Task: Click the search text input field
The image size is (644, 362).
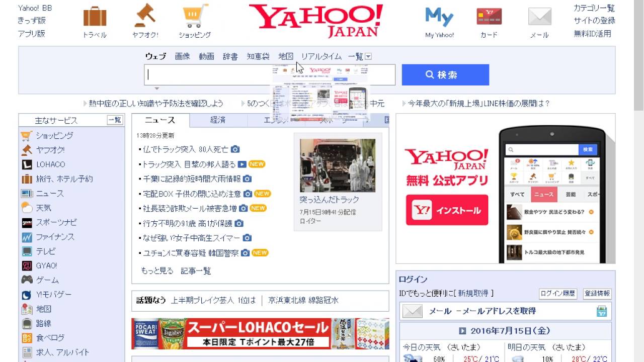Action: point(270,75)
